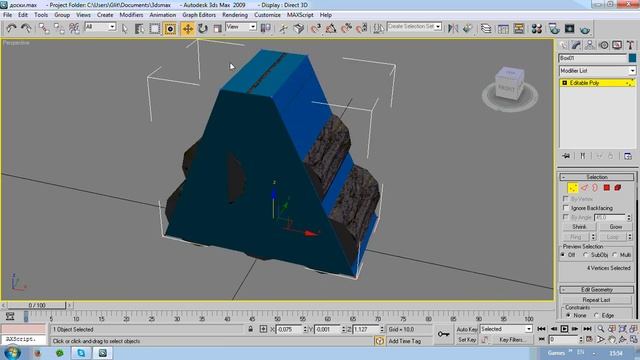Select the Multi preview selection radio

click(x=615, y=255)
